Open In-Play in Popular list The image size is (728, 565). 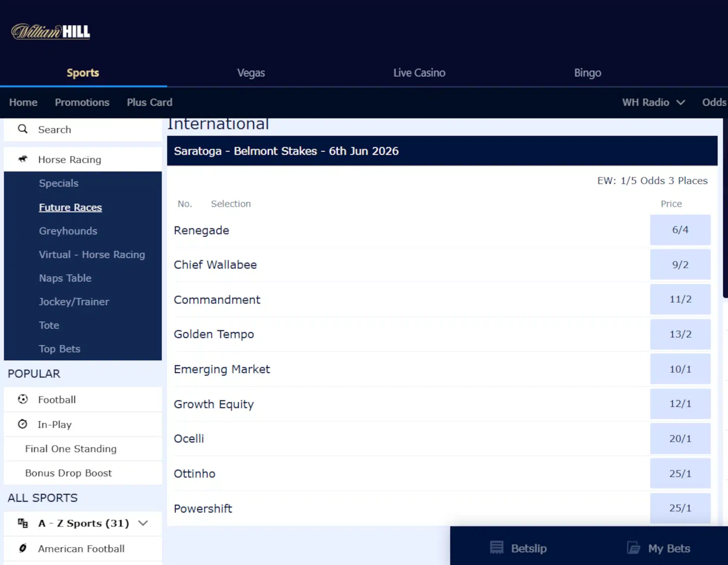(x=83, y=424)
